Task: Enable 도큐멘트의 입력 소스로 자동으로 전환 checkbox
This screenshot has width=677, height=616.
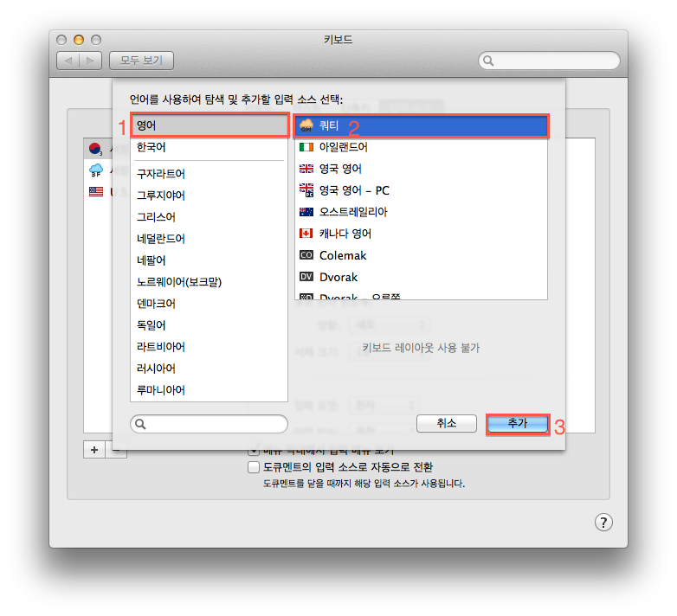Action: coord(254,467)
